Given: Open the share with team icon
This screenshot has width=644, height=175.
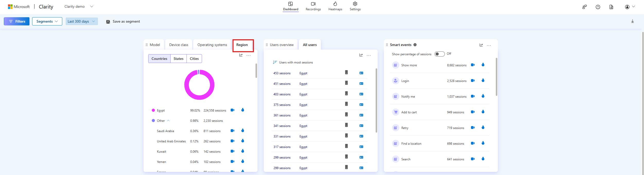Looking at the screenshot, I should point(585,7).
